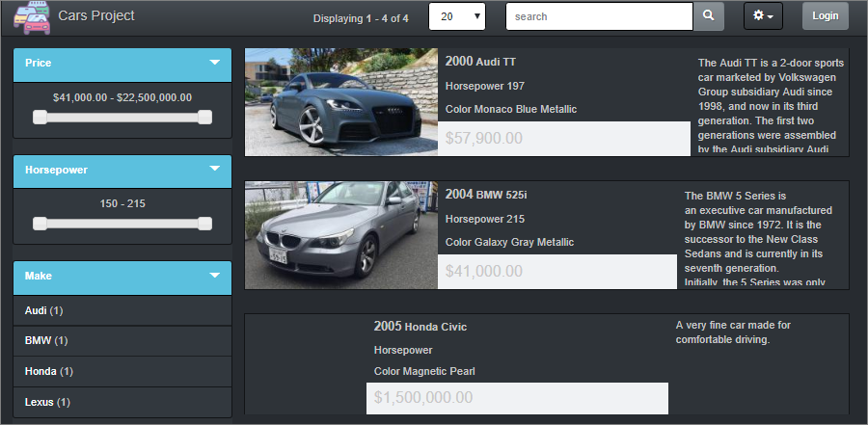
Task: Click the Horsepower slider left handle
Action: click(40, 224)
